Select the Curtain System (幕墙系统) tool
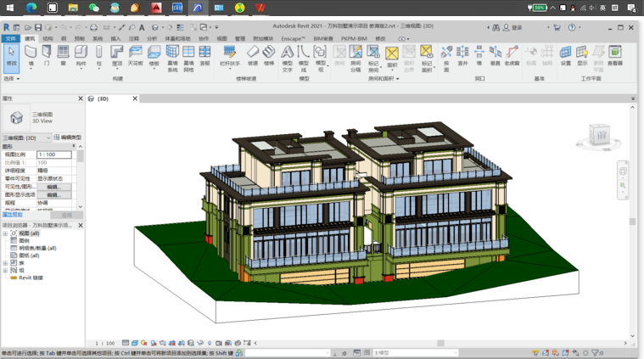 (172, 58)
